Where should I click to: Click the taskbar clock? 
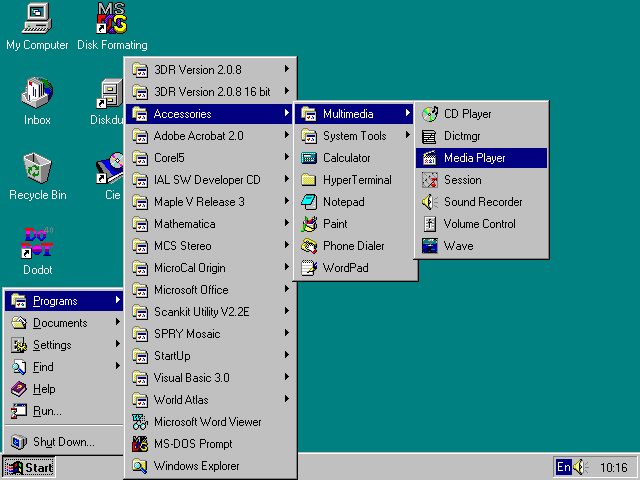click(x=614, y=467)
